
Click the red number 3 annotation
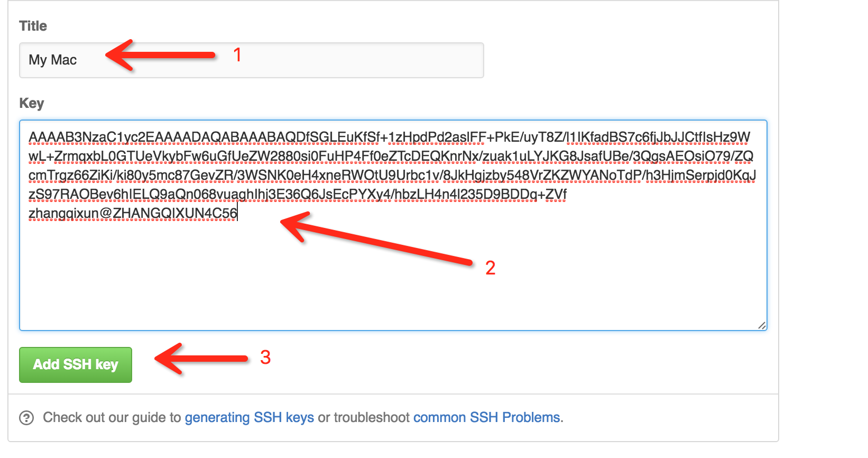[x=265, y=357]
